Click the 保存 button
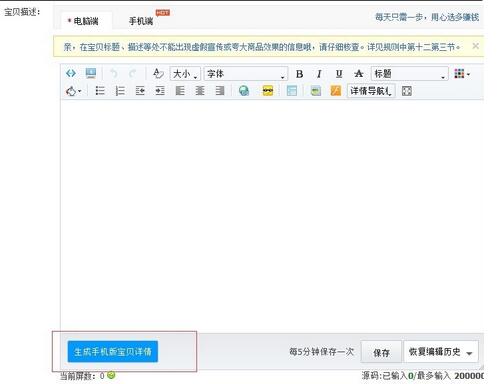Viewport: 499px width, 384px height. (381, 352)
